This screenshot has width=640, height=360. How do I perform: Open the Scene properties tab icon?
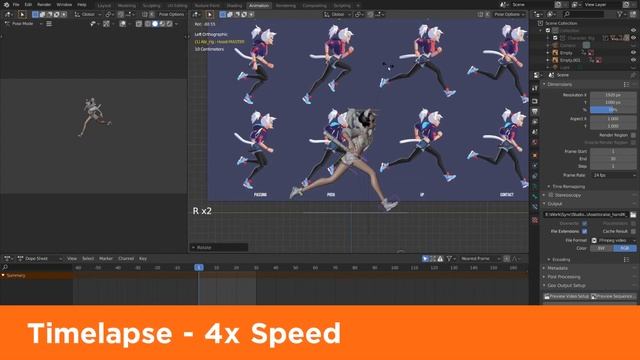coord(535,132)
